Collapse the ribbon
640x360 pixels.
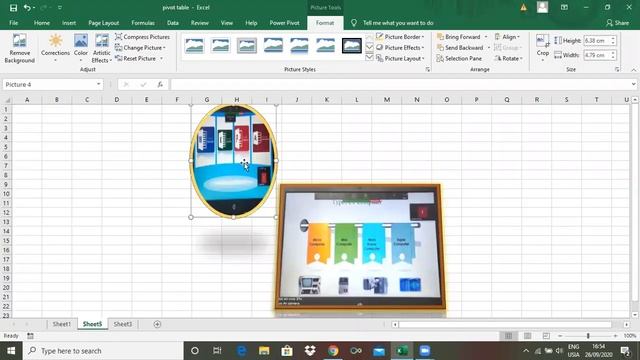point(633,70)
